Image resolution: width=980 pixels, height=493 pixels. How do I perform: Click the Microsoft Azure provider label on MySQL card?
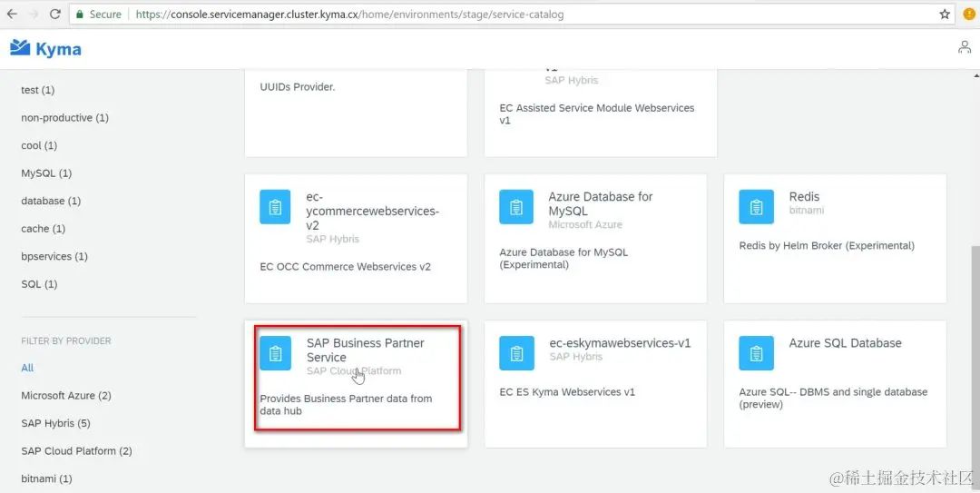click(585, 224)
